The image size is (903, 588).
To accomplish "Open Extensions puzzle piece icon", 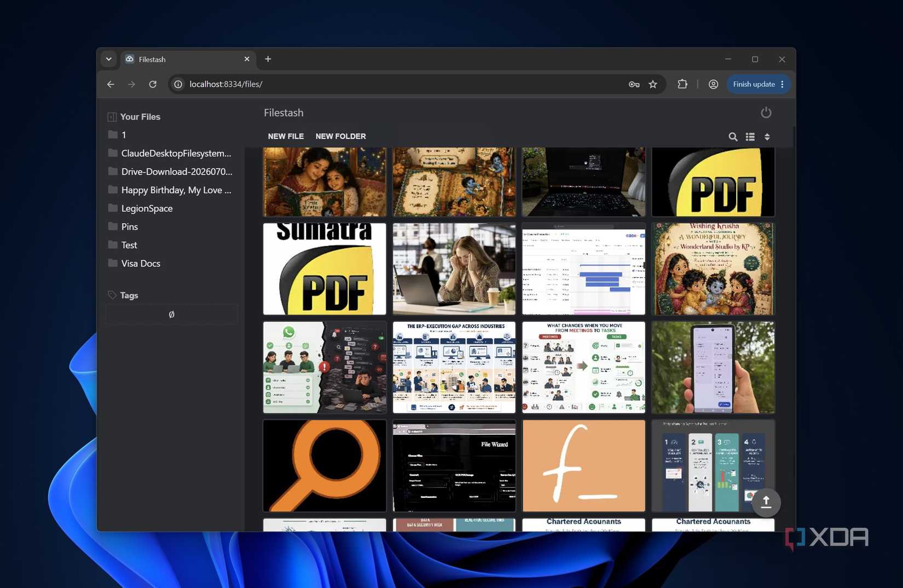I will tap(682, 84).
